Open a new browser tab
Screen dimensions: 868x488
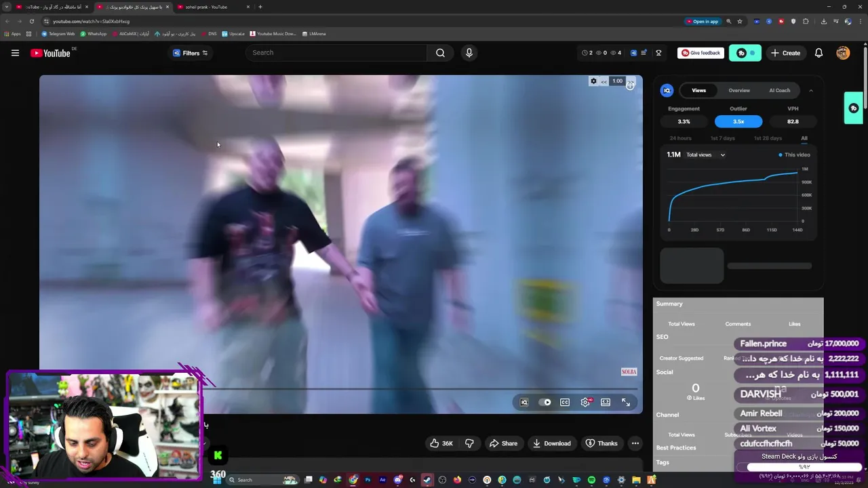click(x=260, y=7)
